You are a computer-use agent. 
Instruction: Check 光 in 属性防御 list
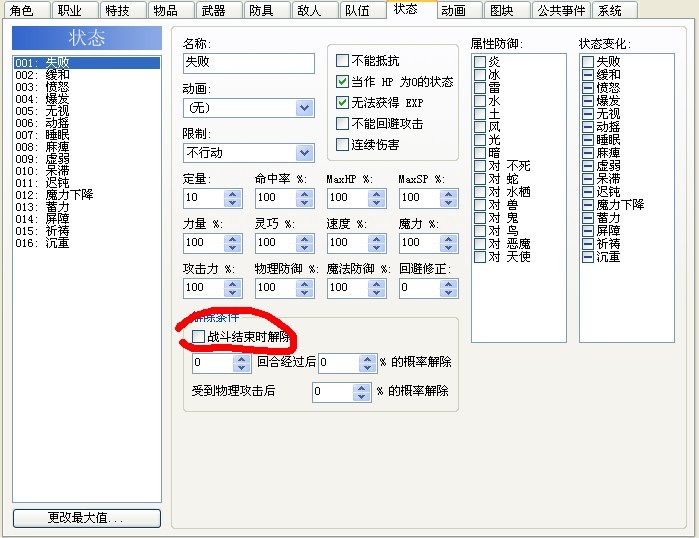pyautogui.click(x=480, y=140)
